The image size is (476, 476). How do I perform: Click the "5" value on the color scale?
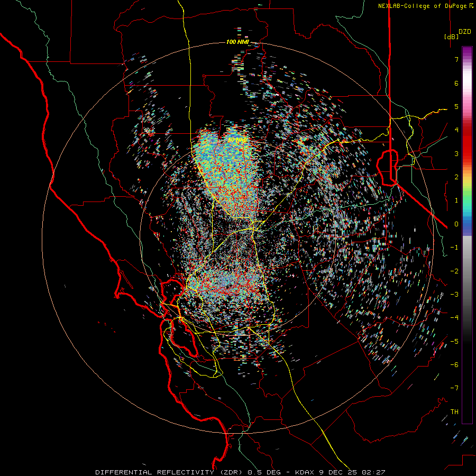click(456, 106)
